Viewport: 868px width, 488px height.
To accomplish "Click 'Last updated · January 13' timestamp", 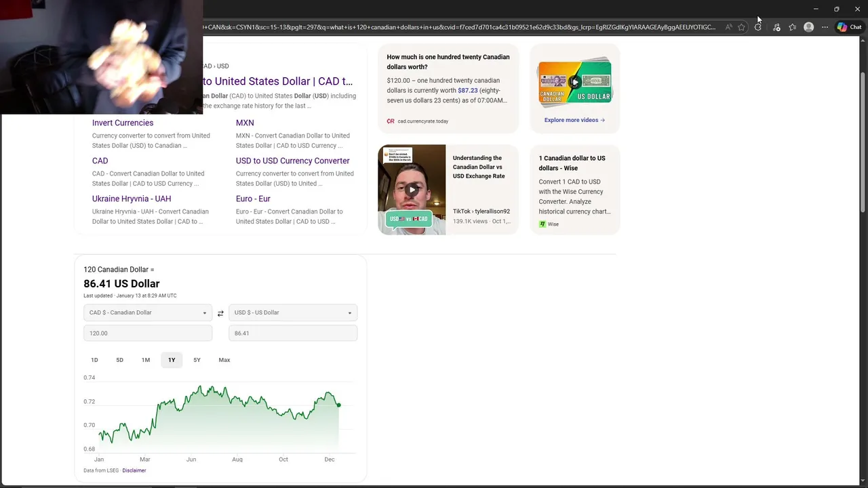I will 130,296.
